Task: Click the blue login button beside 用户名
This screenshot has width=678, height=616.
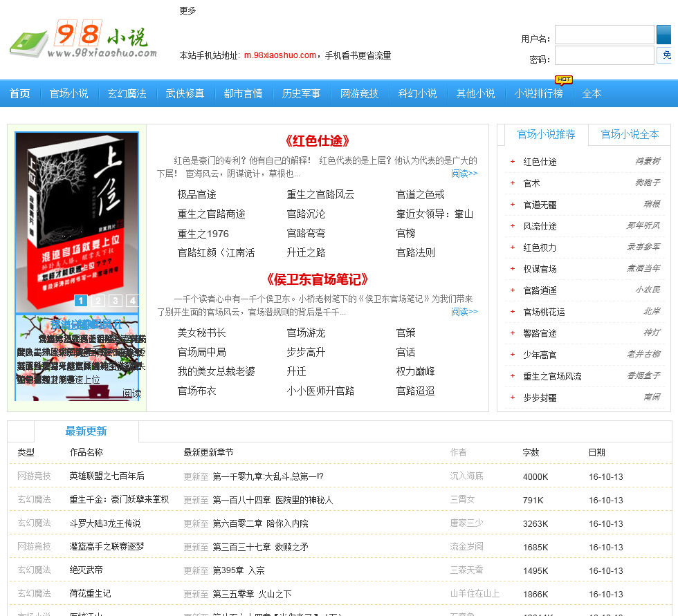Action: click(x=663, y=35)
